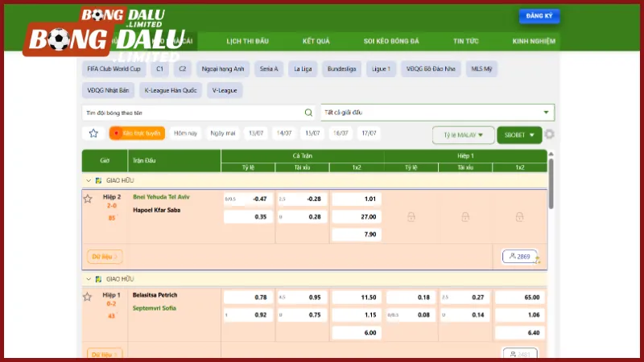
Task: Click the ĐĂNG KÝ button
Action: pos(539,16)
